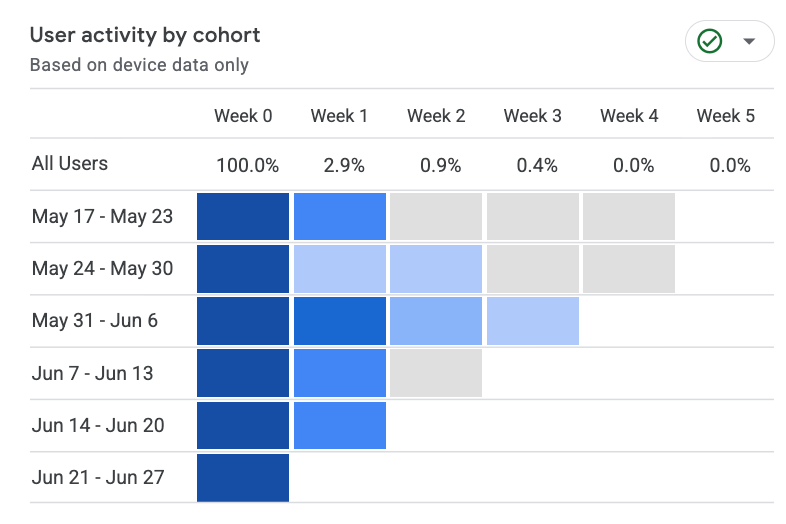Click May 24 - May 30 Week 2 cell
The image size is (786, 524).
[x=436, y=269]
